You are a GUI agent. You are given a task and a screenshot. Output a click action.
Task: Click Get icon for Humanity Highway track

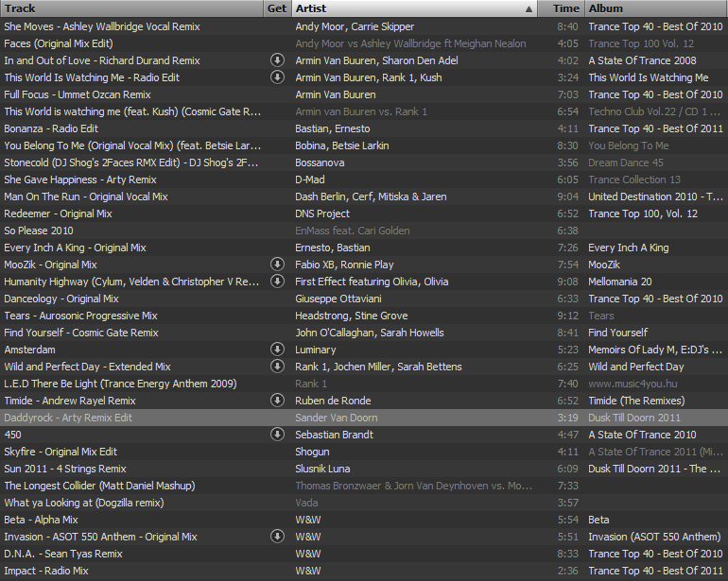[x=277, y=282]
